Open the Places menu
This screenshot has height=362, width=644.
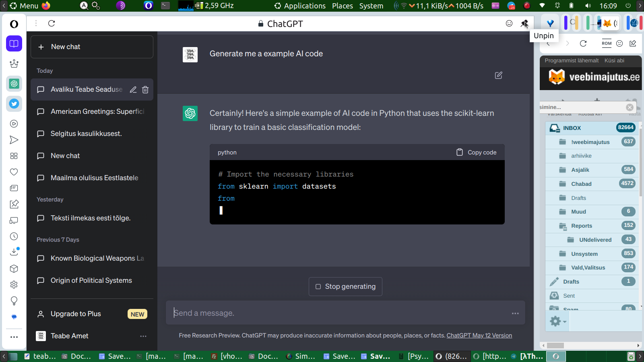pos(343,6)
